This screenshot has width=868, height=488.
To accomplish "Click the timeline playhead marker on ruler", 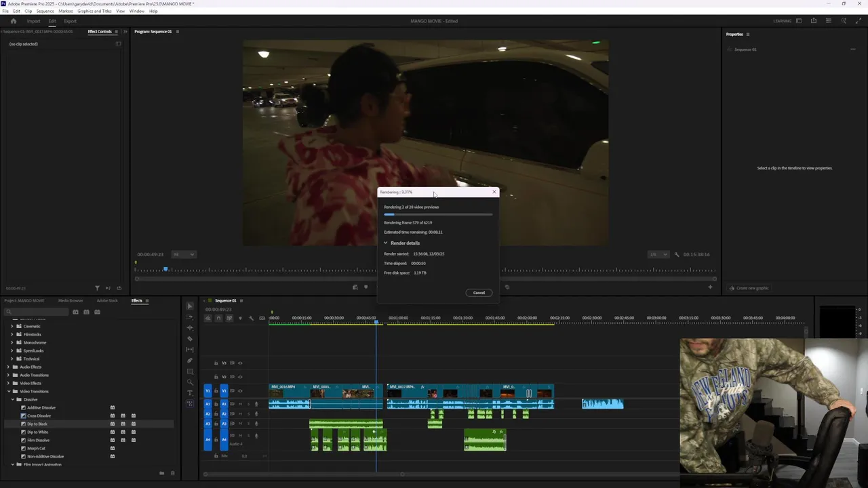I will (376, 321).
